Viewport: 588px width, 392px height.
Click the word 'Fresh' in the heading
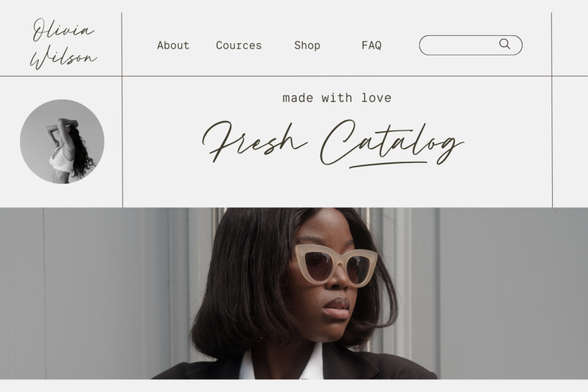[254, 142]
